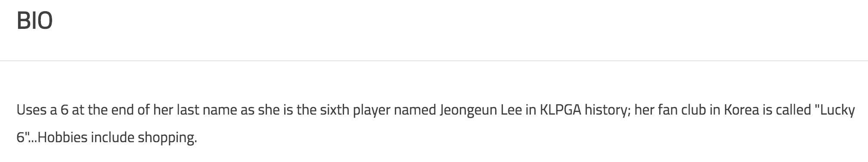Click the BIO heading
This screenshot has width=868, height=162.
(x=34, y=20)
